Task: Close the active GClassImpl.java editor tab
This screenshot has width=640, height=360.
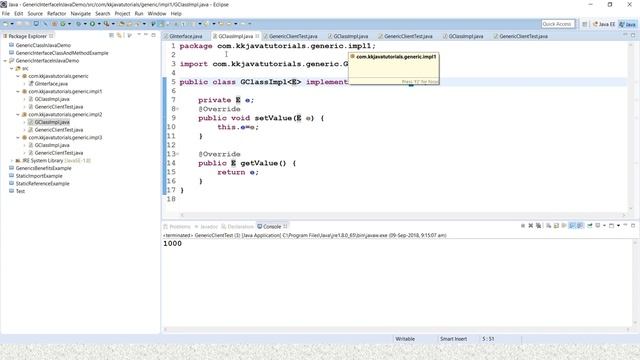Action: (257, 36)
